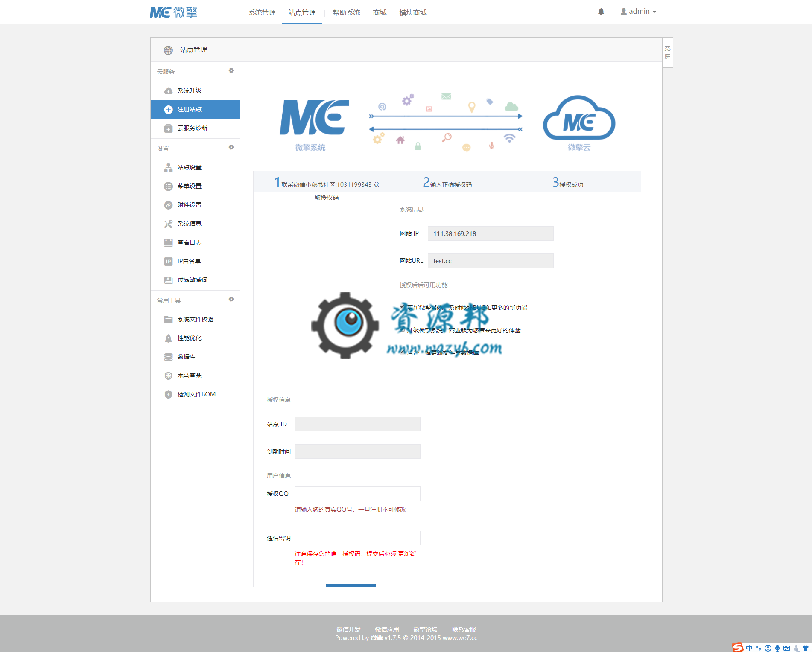Viewport: 812px width, 652px height.
Task: Open 商城 top menu
Action: (x=380, y=12)
